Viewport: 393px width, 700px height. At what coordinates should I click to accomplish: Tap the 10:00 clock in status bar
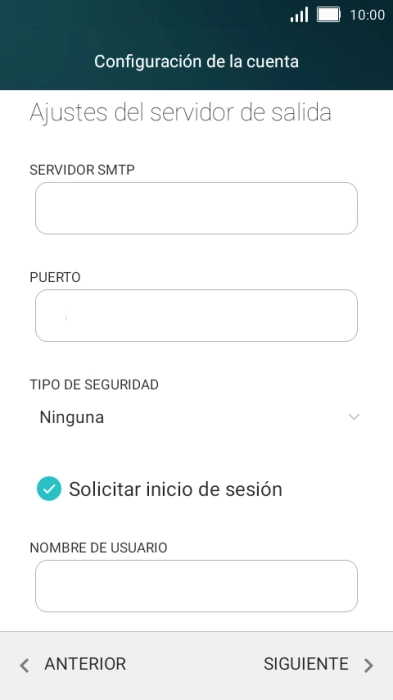(x=367, y=15)
